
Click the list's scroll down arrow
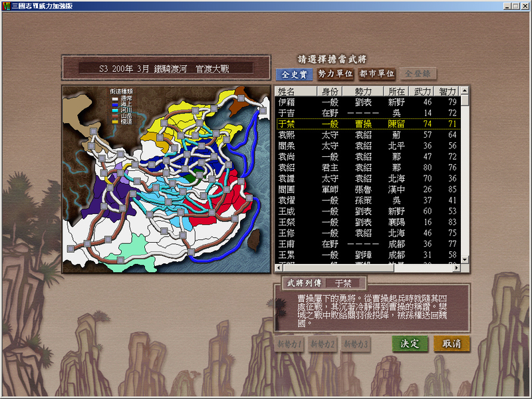(x=465, y=259)
